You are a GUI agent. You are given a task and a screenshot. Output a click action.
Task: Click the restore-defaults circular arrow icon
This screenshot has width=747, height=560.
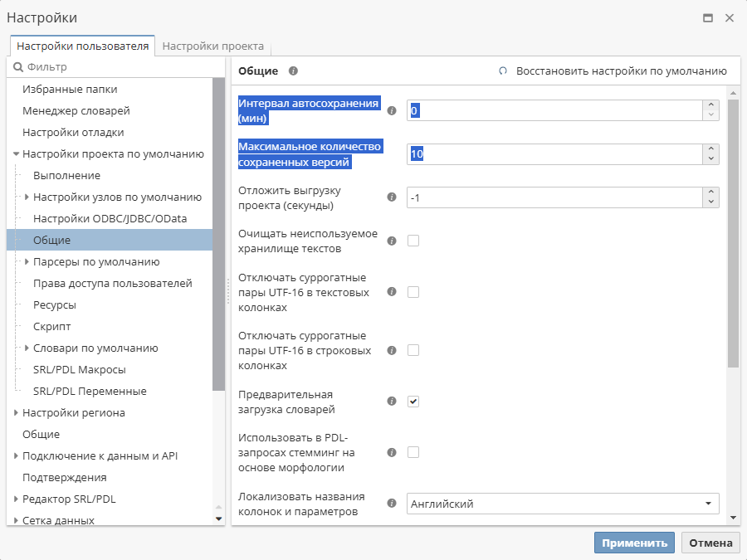pos(502,71)
